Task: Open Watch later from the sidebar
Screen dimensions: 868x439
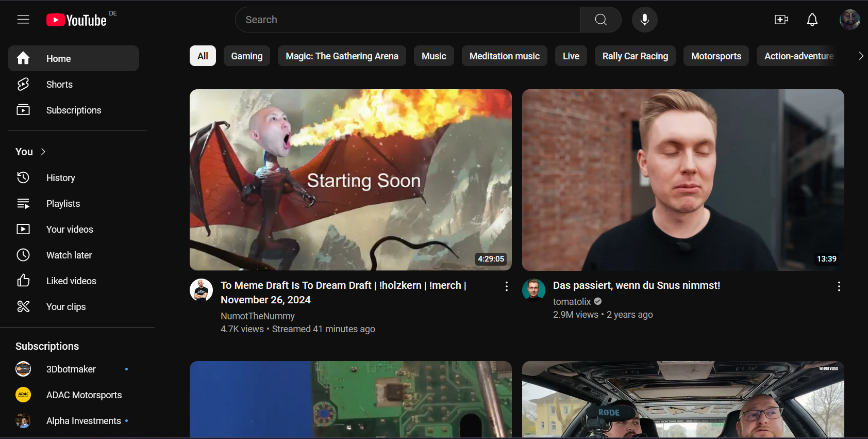Action: click(x=73, y=255)
